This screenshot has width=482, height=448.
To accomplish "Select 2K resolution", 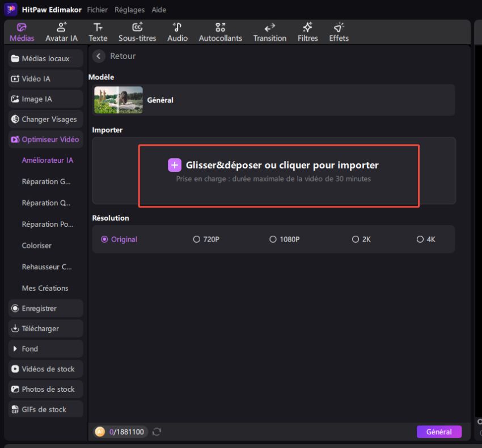I will coord(361,239).
